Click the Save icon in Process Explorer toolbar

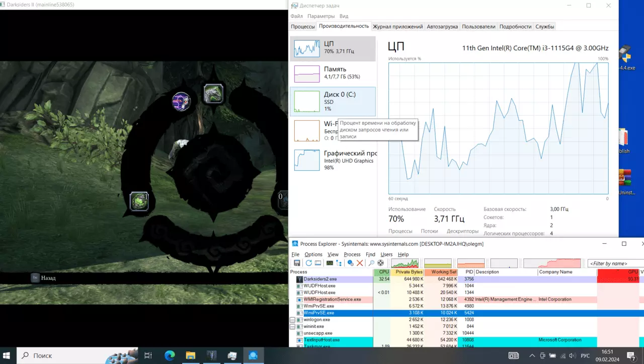(297, 263)
